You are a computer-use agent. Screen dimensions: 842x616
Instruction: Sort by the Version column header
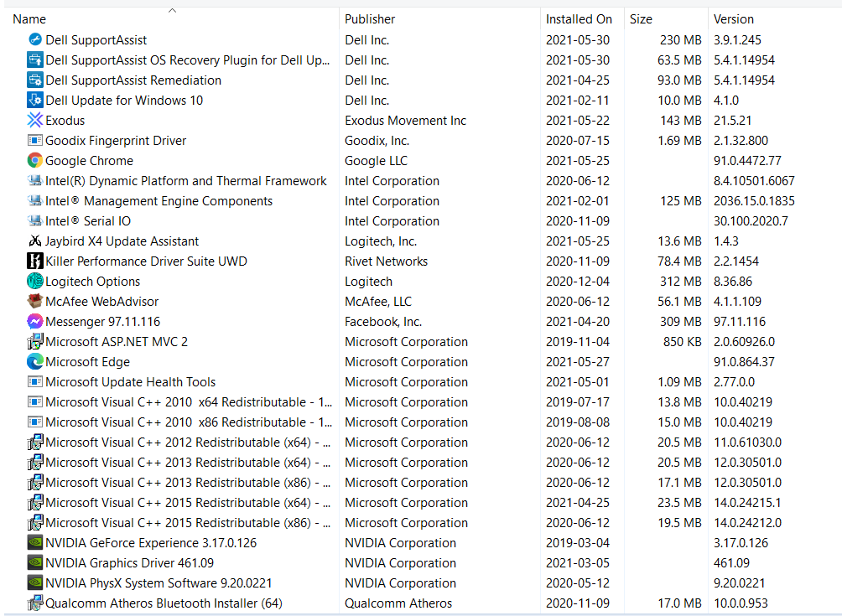coord(734,19)
